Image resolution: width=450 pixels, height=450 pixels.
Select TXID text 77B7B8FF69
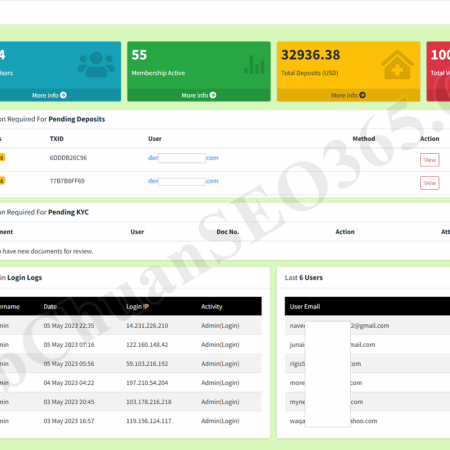click(x=67, y=181)
